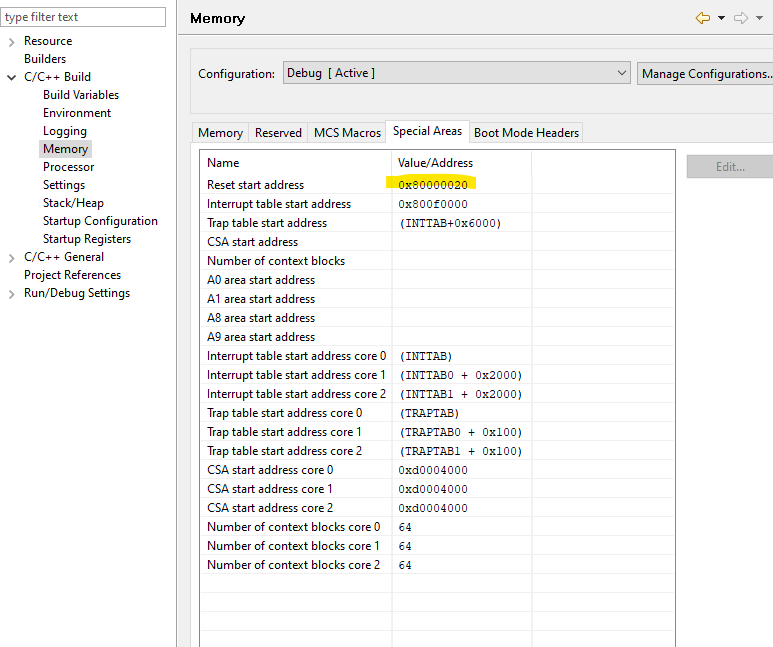Select the Trap table start address row

tap(267, 223)
